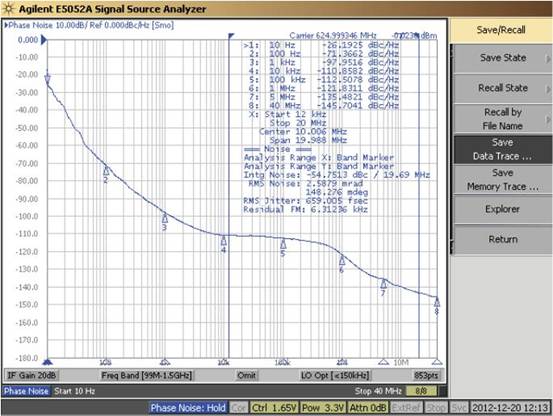Screen dimensions: 553x416
Task: Click Save Memory Trace button
Action: pyautogui.click(x=503, y=179)
